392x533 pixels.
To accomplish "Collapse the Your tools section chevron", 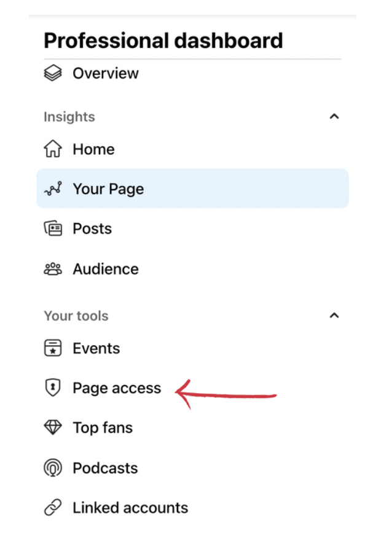I will click(334, 316).
